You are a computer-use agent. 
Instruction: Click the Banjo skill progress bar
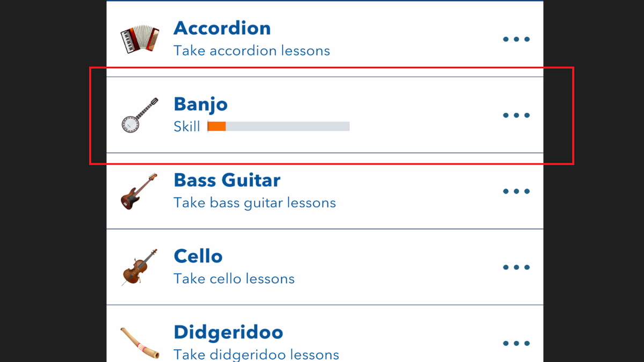point(279,127)
